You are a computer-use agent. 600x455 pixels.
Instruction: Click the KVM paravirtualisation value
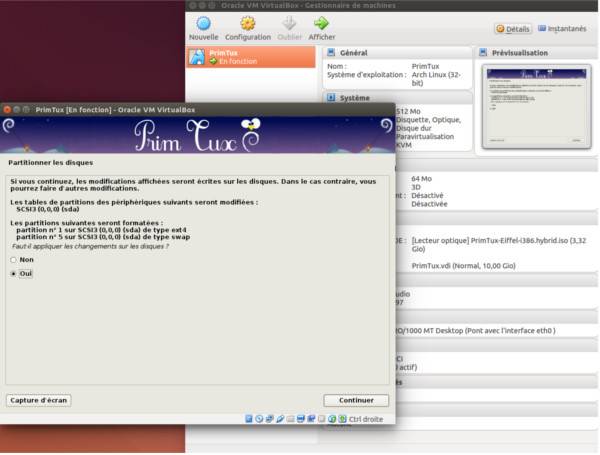pos(404,145)
